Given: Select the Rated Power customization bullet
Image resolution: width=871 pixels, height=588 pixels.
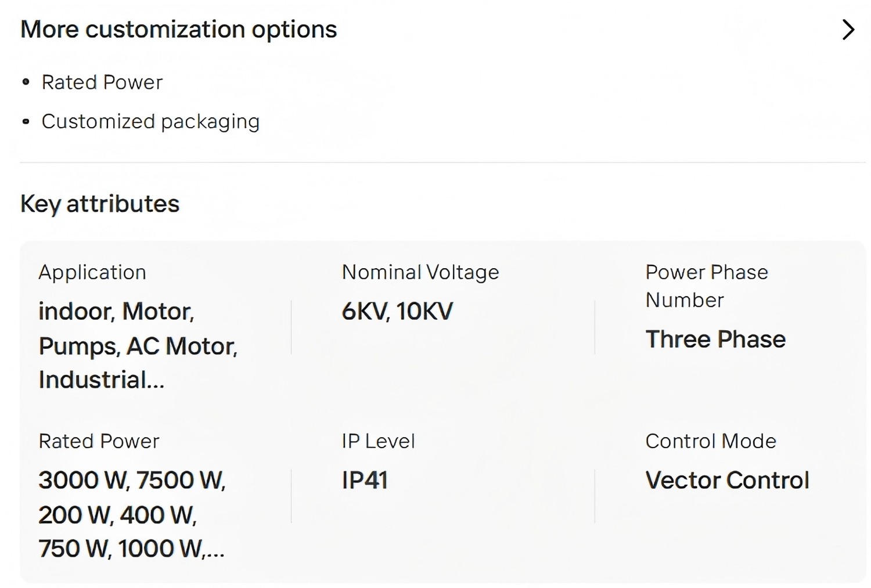Looking at the screenshot, I should pyautogui.click(x=102, y=82).
